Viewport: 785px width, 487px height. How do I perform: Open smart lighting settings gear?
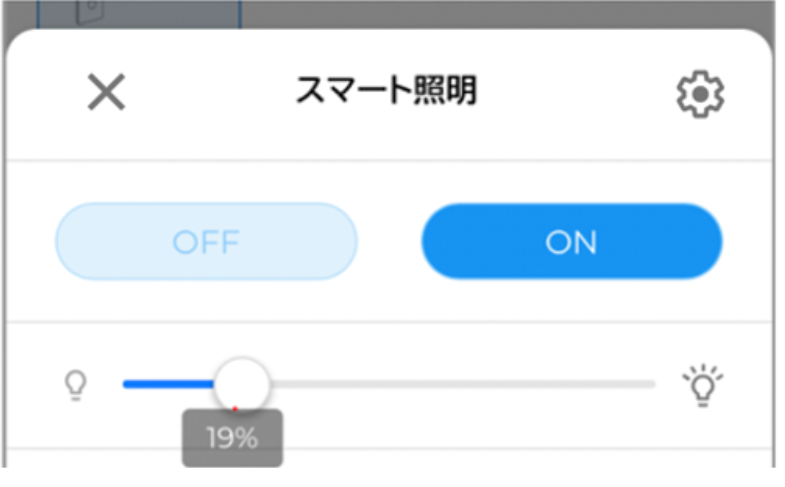coord(700,94)
